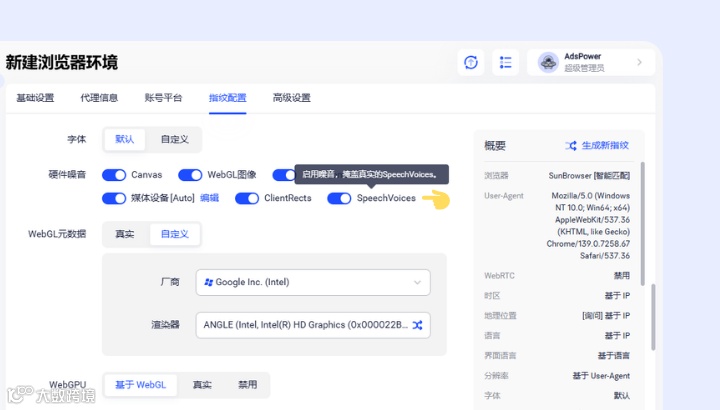This screenshot has width=720, height=410.
Task: Click the page vertical scrollbar
Action: pyautogui.click(x=653, y=317)
